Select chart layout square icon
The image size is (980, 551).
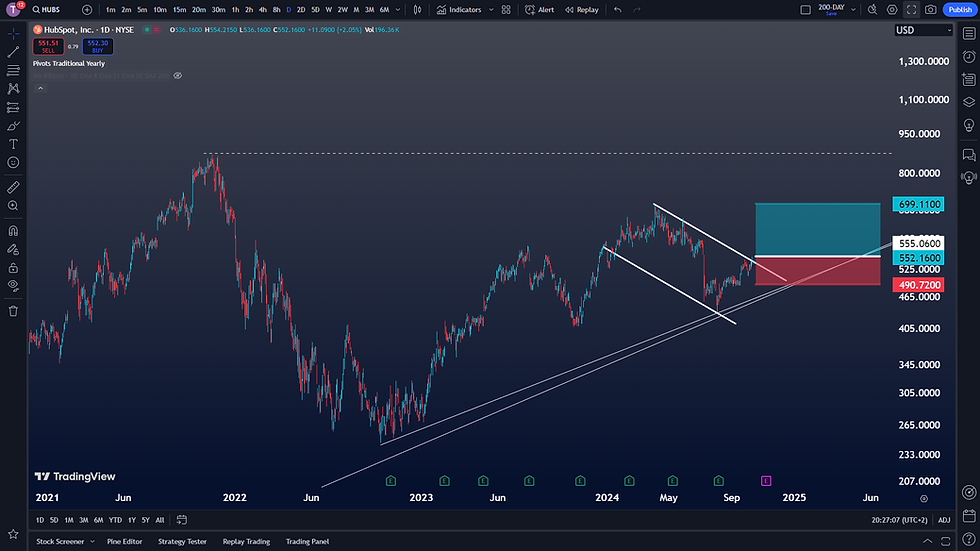806,9
